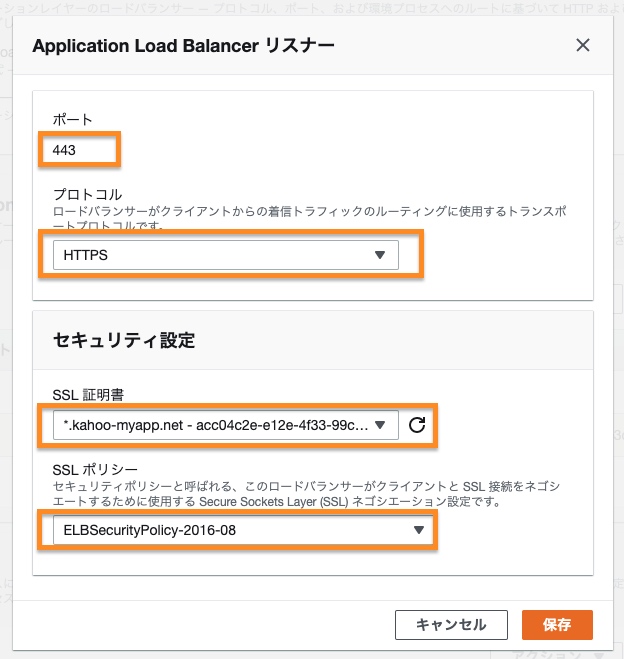The image size is (624, 659).
Task: Open the protocol combo box showing HTTPS
Action: pos(225,255)
